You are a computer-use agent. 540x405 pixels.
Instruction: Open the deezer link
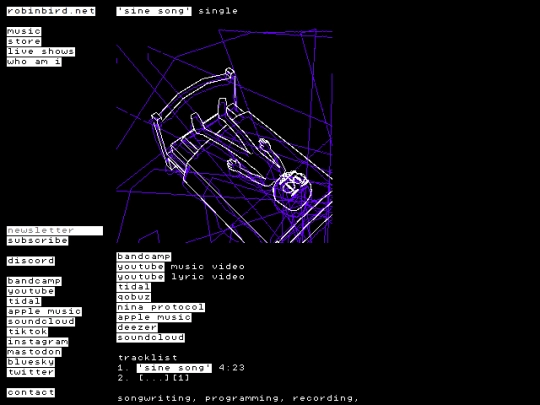pyautogui.click(x=137, y=328)
